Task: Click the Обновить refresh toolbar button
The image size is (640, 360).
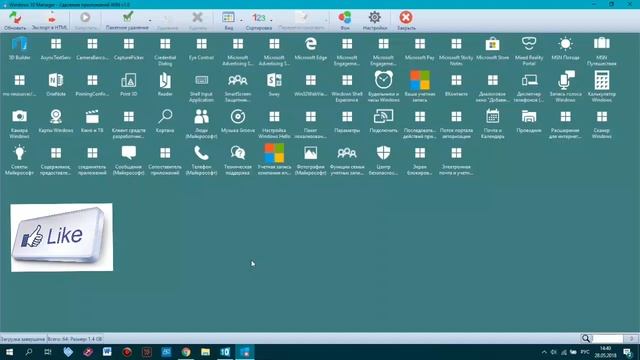Action: coord(15,20)
